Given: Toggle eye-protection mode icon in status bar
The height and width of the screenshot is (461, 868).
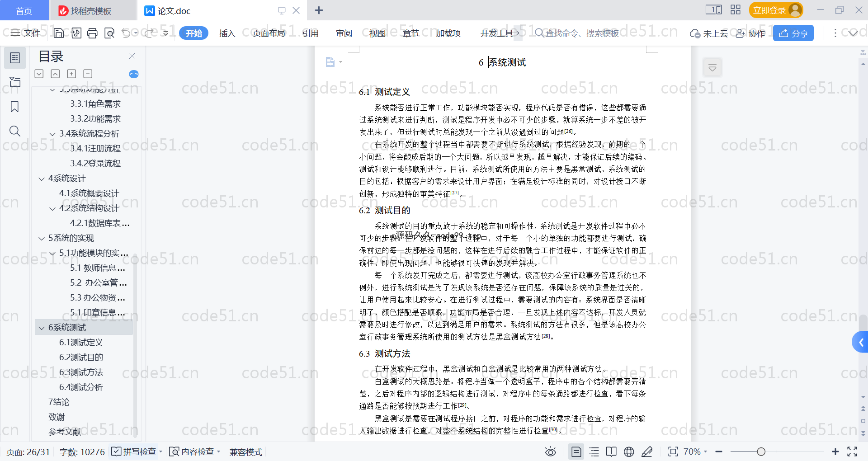Looking at the screenshot, I should coord(550,452).
